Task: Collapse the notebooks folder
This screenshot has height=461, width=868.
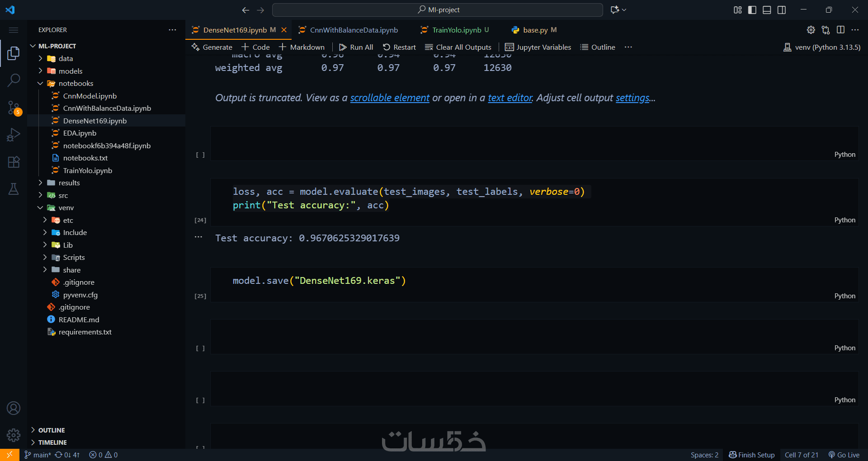Action: 75,83
